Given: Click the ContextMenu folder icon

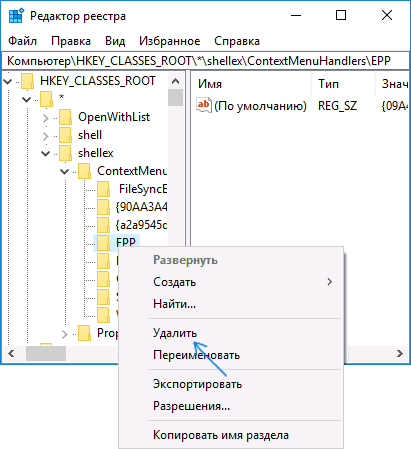Looking at the screenshot, I should click(x=84, y=171).
